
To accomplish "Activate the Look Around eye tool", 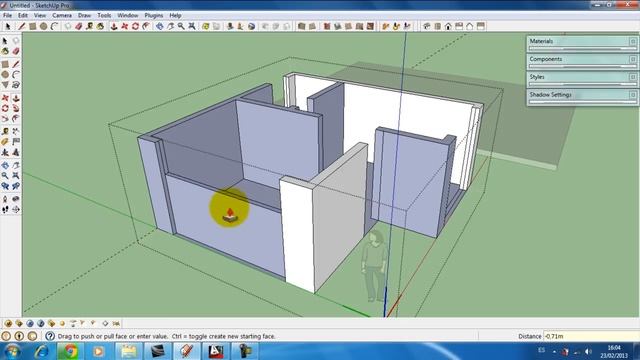I will click(16, 199).
